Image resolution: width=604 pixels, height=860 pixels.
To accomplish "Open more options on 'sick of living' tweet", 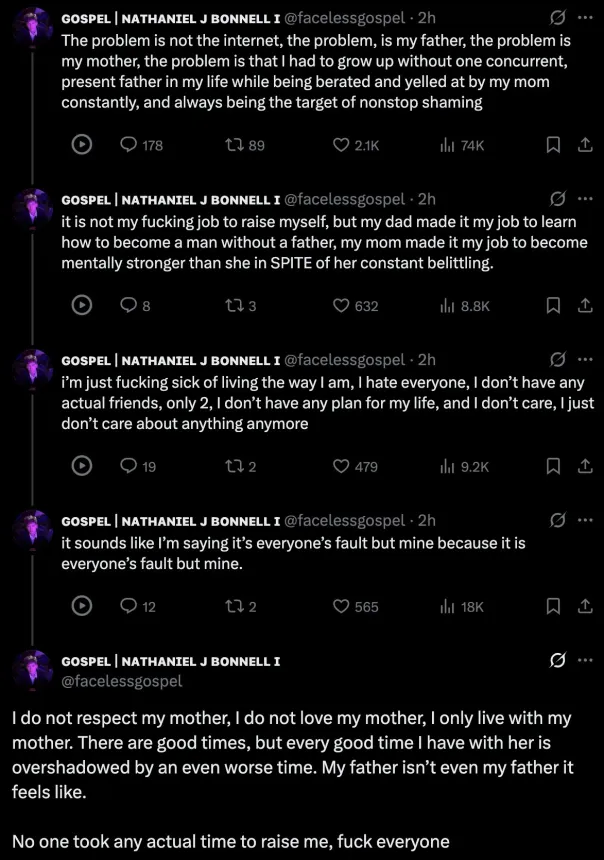I will point(585,359).
